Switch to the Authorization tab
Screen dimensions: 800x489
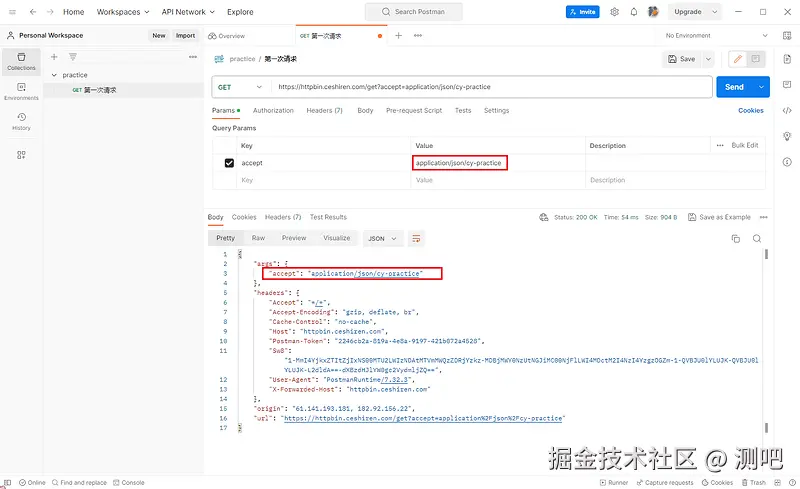point(273,110)
